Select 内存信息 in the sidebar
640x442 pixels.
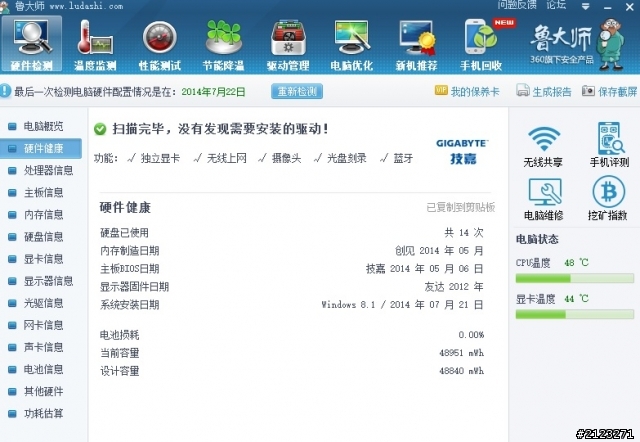41,214
